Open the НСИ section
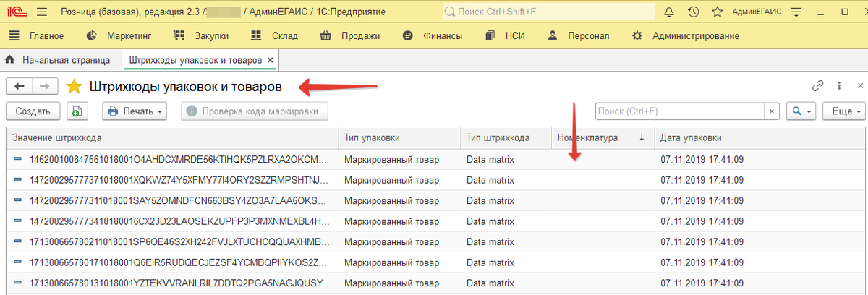The width and height of the screenshot is (868, 295). [x=506, y=35]
